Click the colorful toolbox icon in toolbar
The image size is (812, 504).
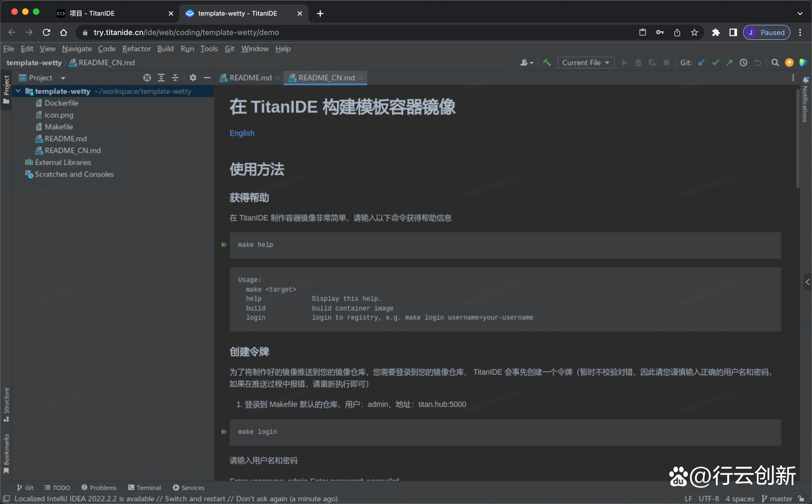803,63
